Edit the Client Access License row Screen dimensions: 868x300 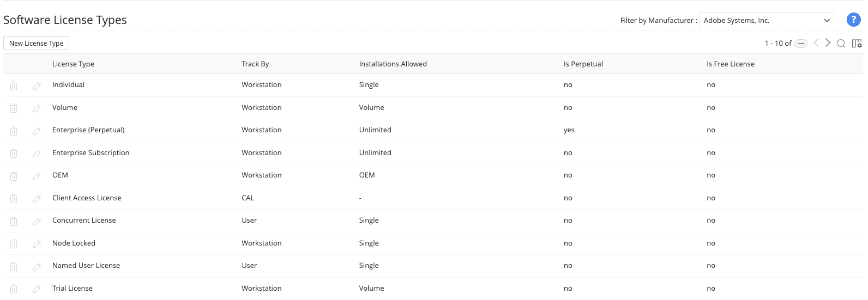37,199
